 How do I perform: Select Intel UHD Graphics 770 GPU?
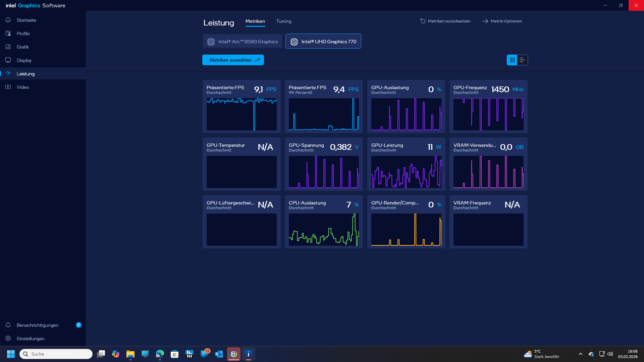[x=323, y=42]
